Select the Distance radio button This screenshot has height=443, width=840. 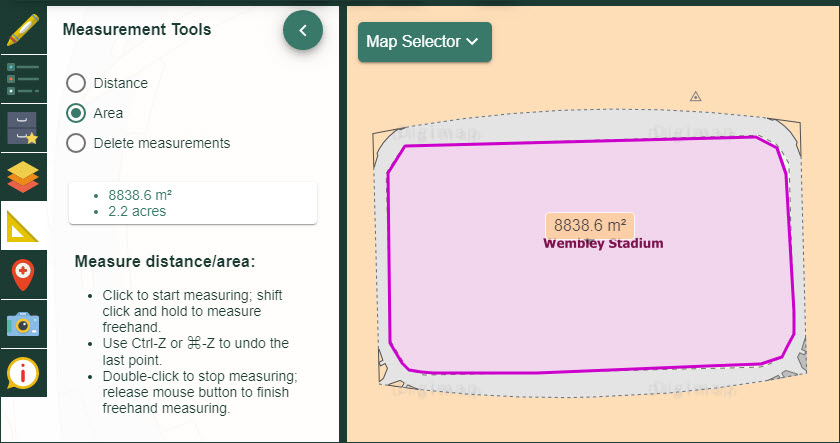[x=75, y=83]
